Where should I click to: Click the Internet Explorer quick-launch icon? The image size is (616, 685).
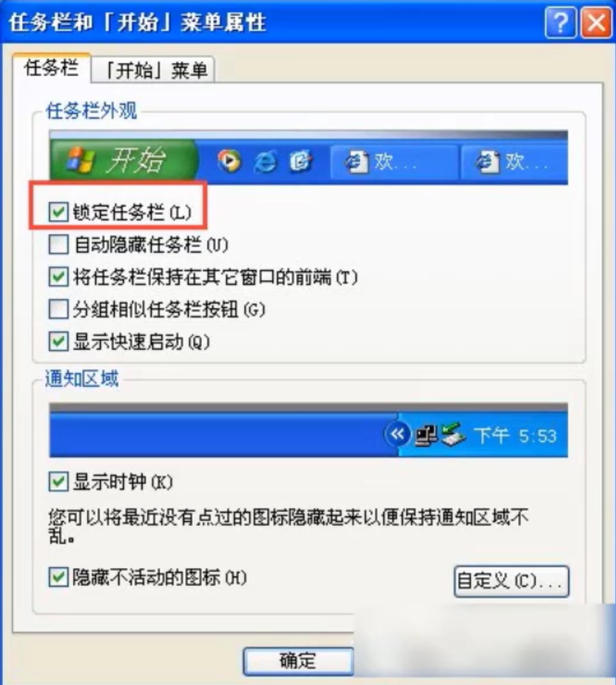click(x=265, y=162)
